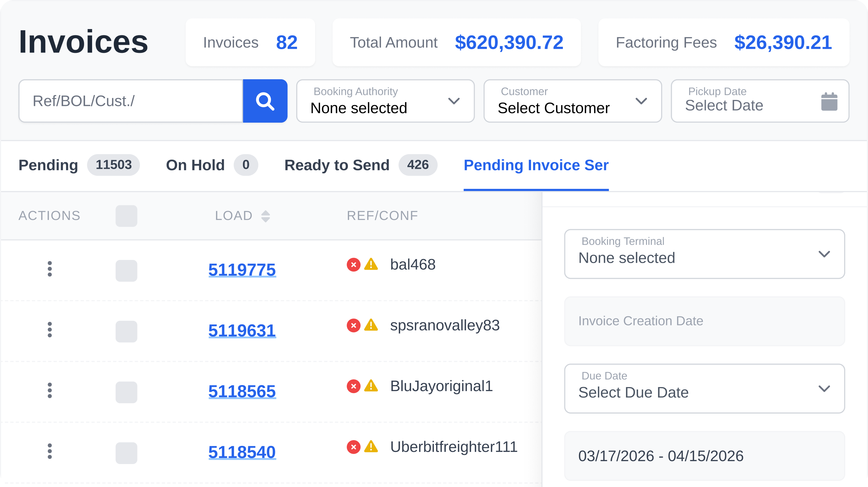The width and height of the screenshot is (868, 487).
Task: Open the Pickup Date Select Date field
Action: coord(760,101)
